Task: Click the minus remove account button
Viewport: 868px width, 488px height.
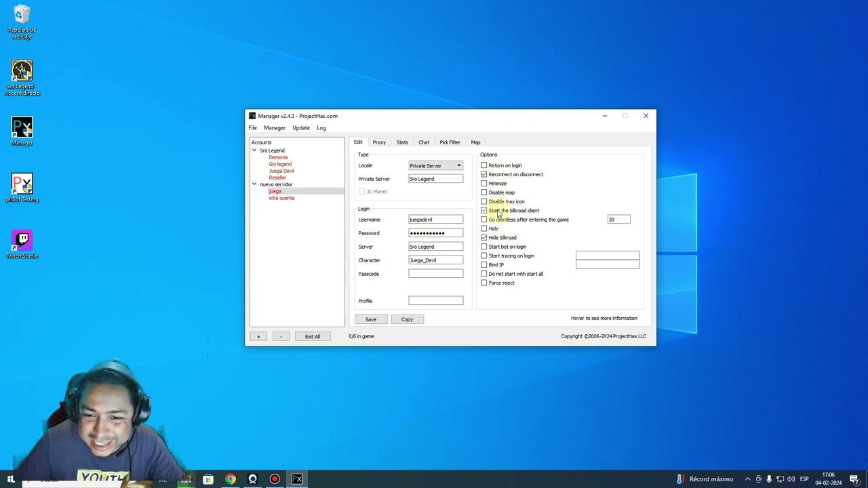Action: 281,336
